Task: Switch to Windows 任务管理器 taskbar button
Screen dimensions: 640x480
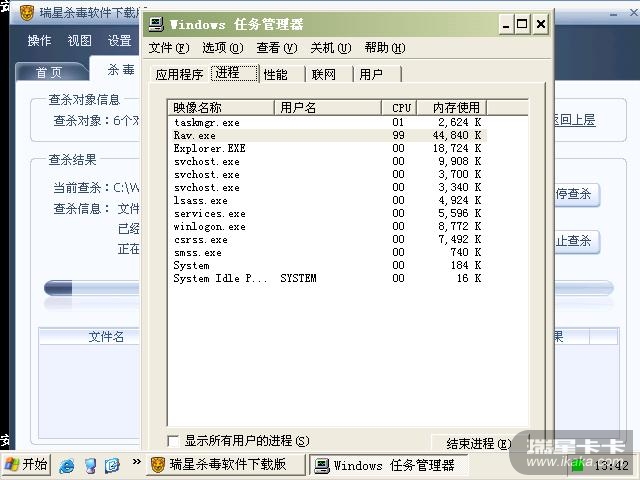Action: tap(389, 465)
